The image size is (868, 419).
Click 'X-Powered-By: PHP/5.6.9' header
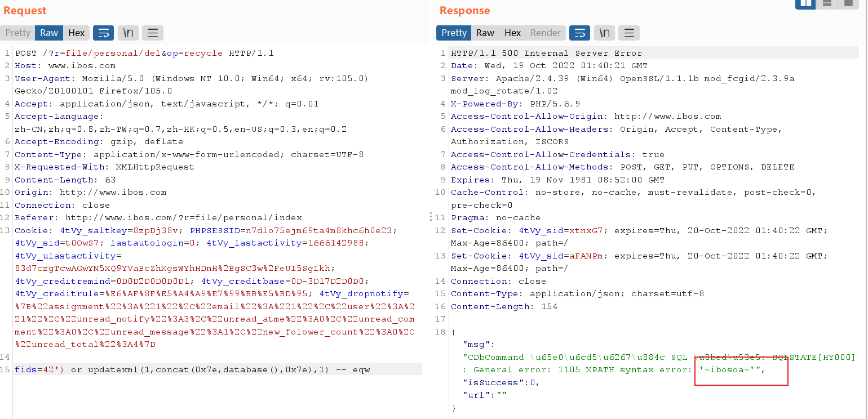pyautogui.click(x=515, y=104)
